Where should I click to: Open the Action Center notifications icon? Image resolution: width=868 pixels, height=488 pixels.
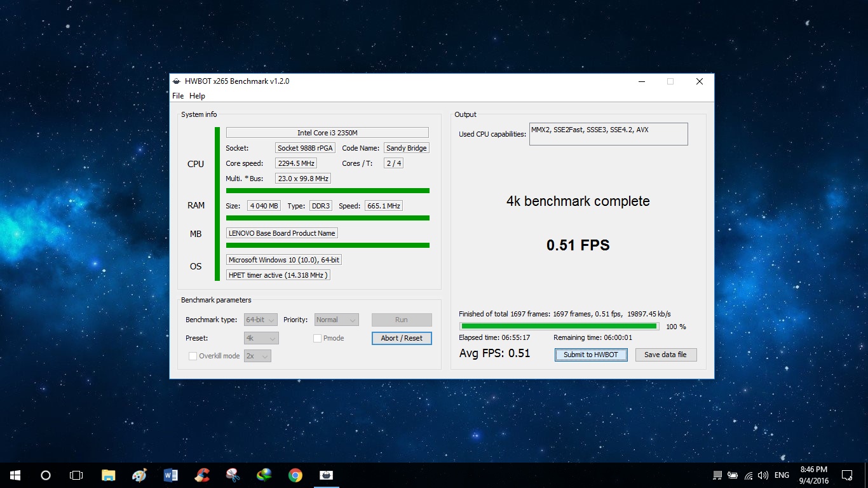coord(846,475)
